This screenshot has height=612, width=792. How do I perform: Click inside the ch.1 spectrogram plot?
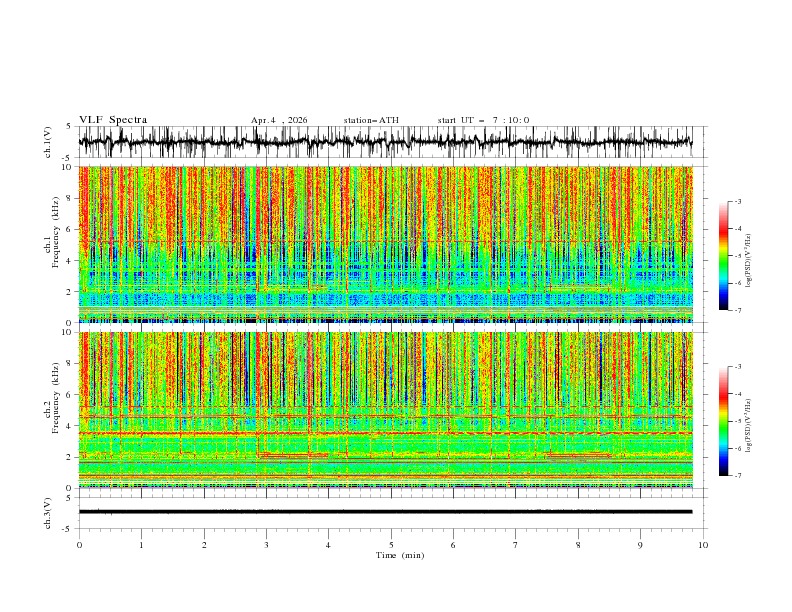click(x=385, y=244)
